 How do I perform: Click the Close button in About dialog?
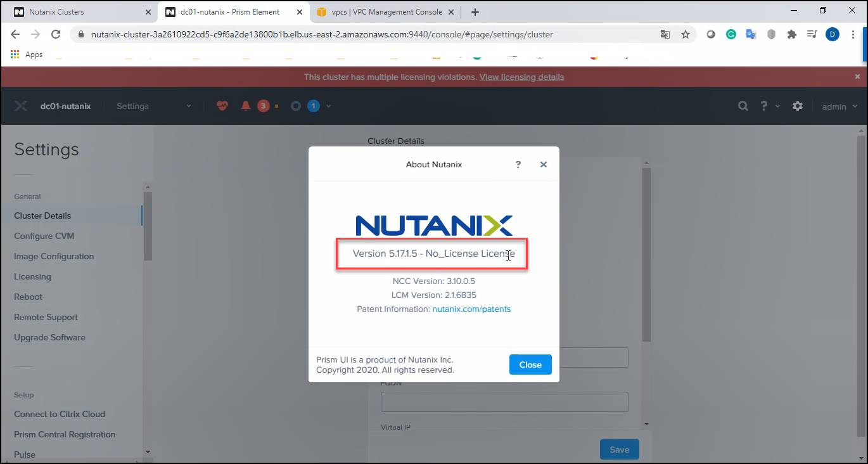click(x=530, y=364)
